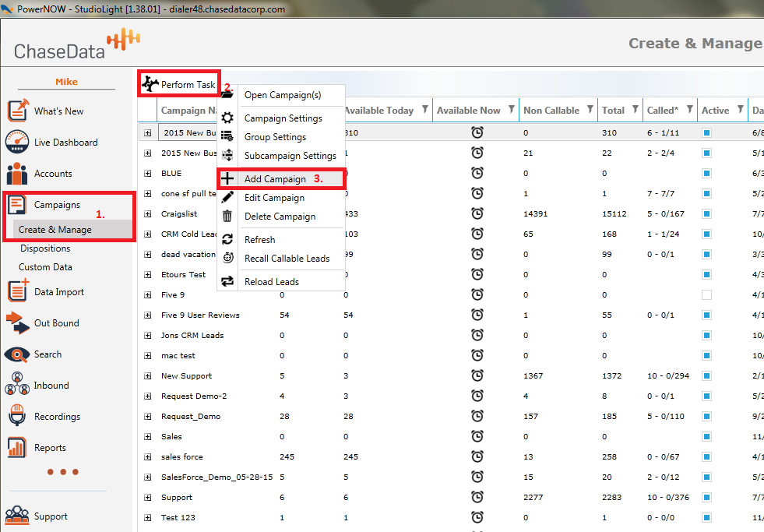This screenshot has height=532, width=764.
Task: Show more sidebar items via three dots
Action: 61,472
